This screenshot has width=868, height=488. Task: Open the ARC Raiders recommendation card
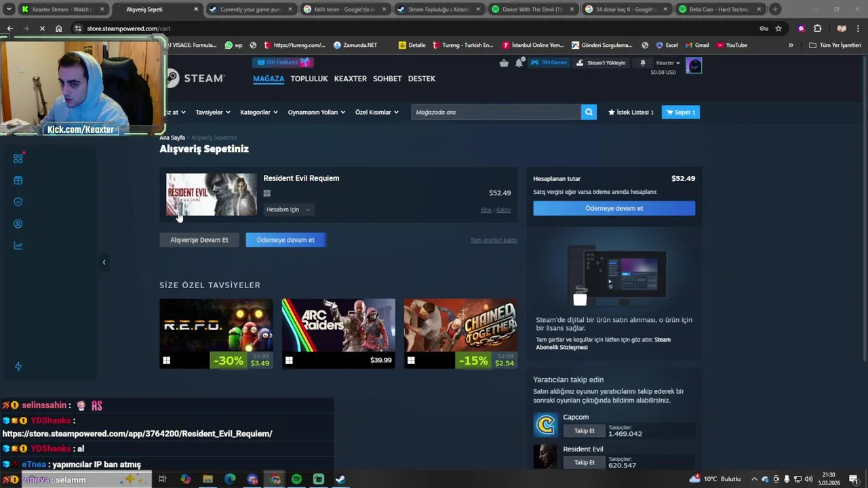(x=338, y=333)
